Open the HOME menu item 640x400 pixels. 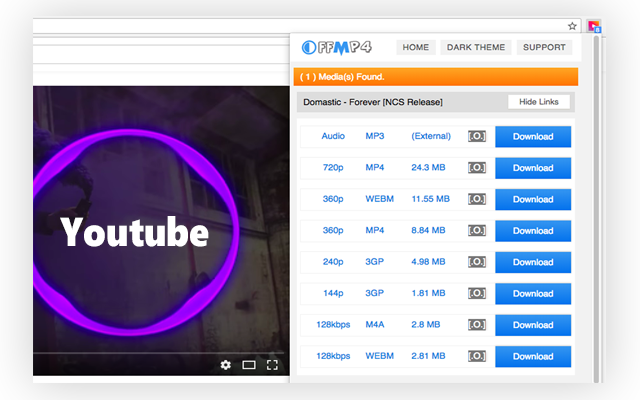pos(416,47)
